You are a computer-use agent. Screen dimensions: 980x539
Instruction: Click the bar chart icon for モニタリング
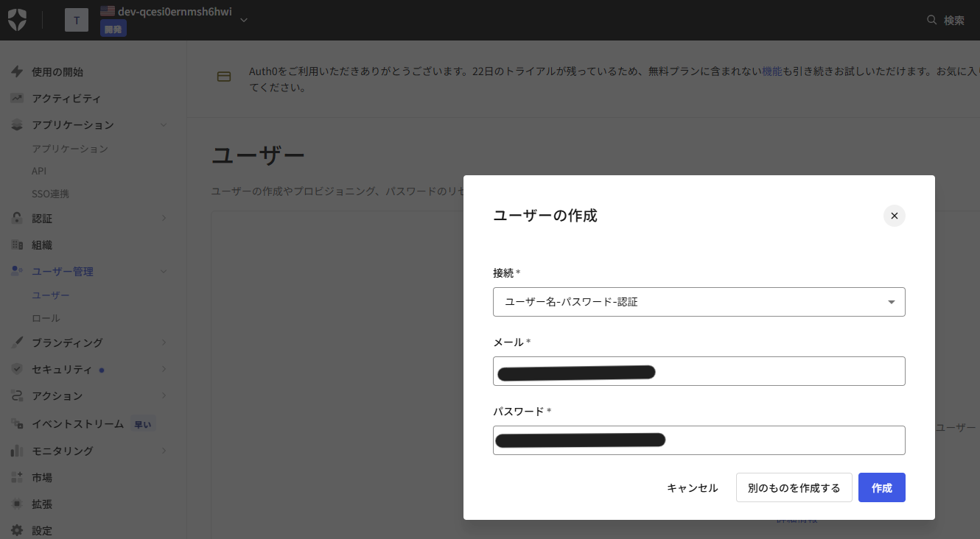coord(17,450)
